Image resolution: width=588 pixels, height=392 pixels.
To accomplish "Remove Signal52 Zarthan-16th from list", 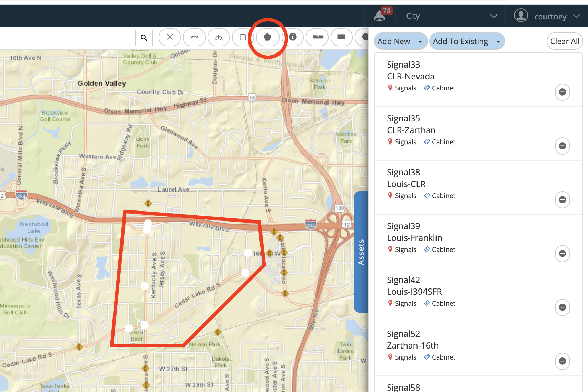I will click(x=562, y=361).
